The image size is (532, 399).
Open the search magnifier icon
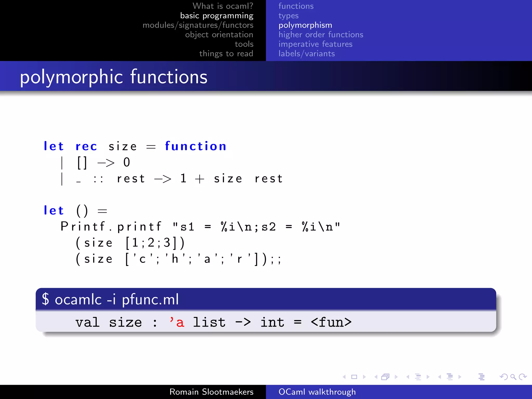pos(513,377)
